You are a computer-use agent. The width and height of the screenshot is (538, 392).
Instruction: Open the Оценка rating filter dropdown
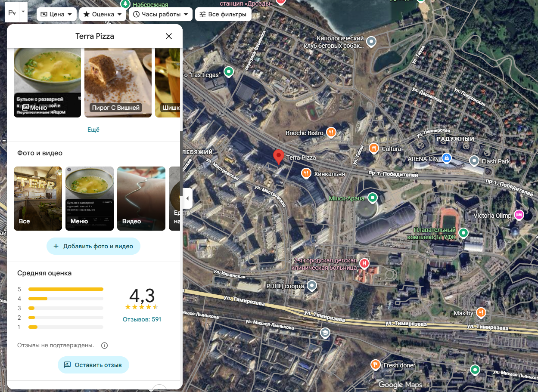pos(103,14)
